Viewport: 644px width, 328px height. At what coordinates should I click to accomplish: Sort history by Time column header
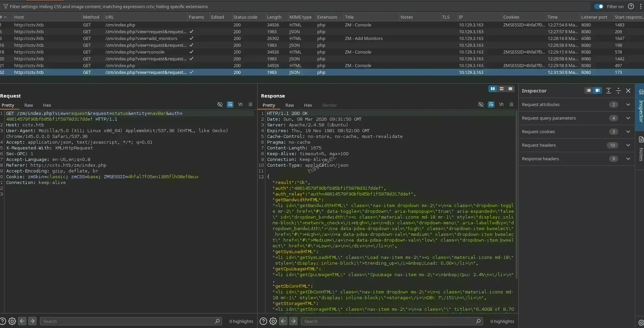click(x=563, y=17)
